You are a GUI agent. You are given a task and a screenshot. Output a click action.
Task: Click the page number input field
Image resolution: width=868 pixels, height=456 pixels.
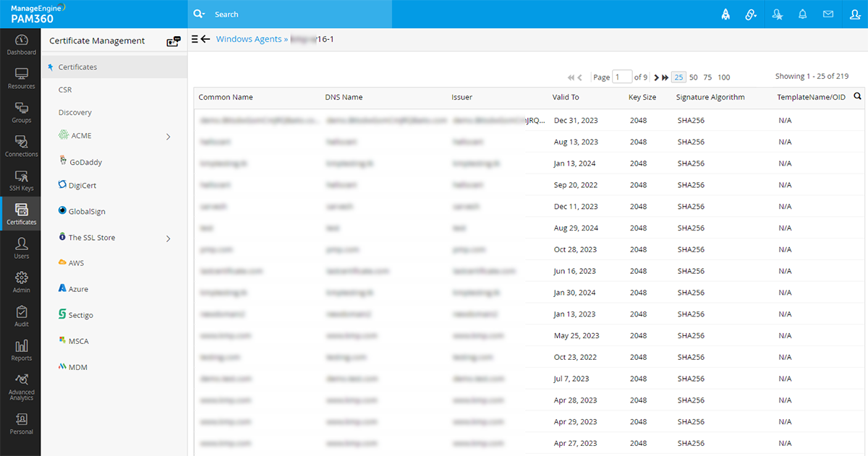pos(621,77)
